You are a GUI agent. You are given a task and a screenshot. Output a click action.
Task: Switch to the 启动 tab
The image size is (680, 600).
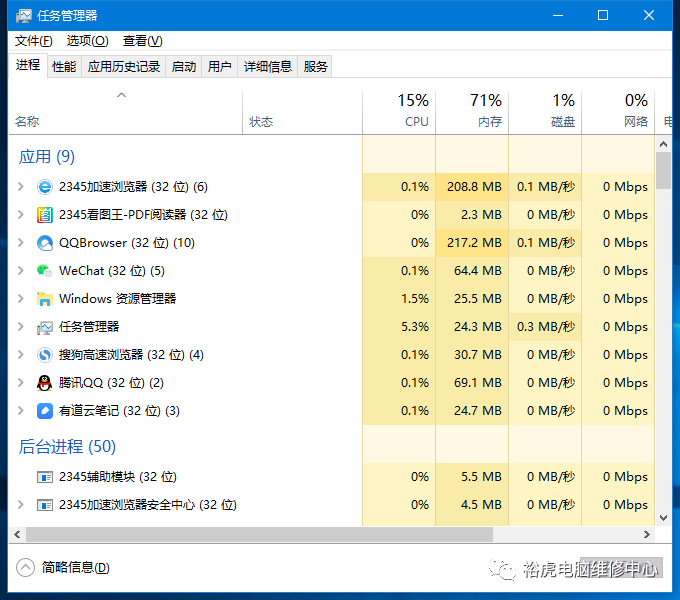click(x=183, y=67)
